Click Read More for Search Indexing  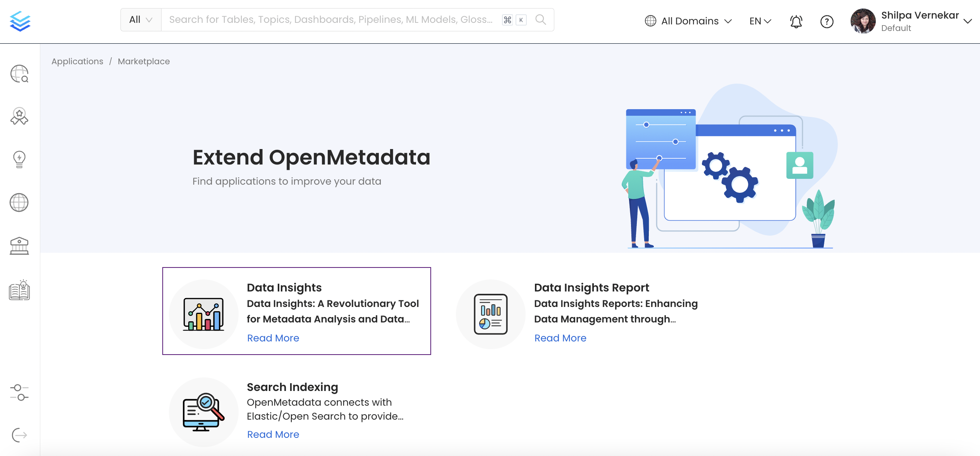pos(273,434)
